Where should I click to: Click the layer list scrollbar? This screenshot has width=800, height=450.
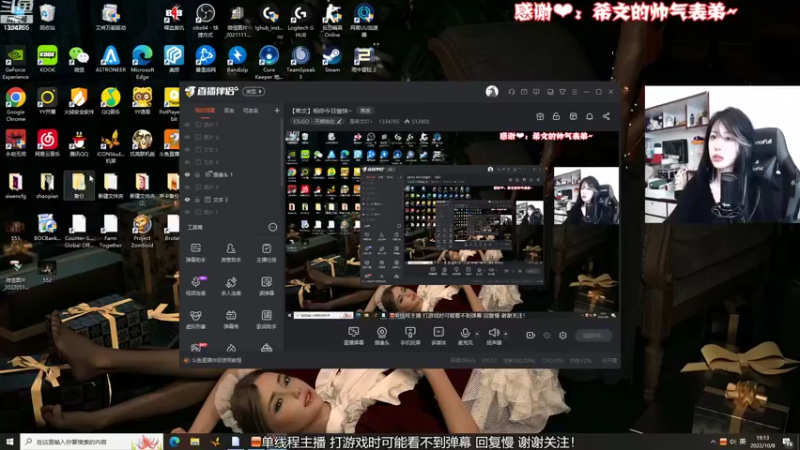[x=282, y=153]
